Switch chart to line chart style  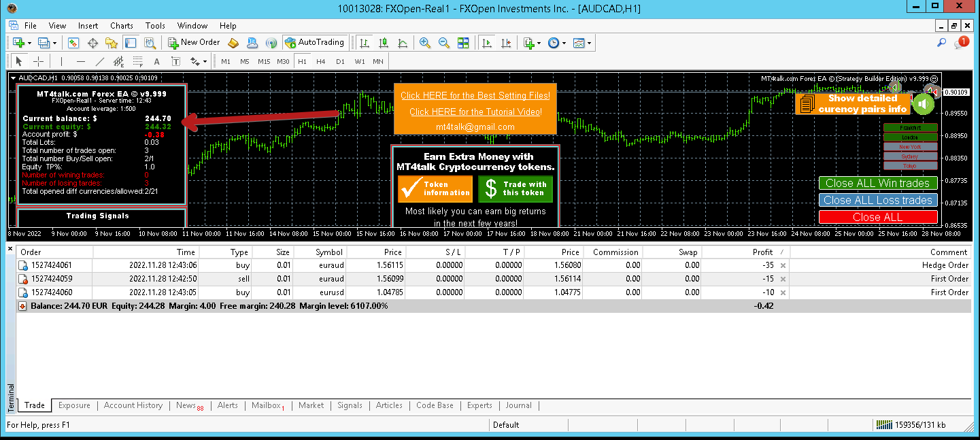click(403, 42)
